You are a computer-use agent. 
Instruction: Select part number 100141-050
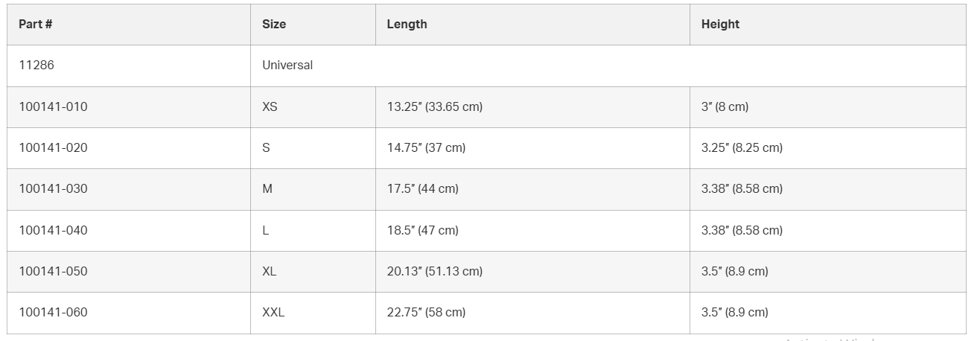click(53, 271)
